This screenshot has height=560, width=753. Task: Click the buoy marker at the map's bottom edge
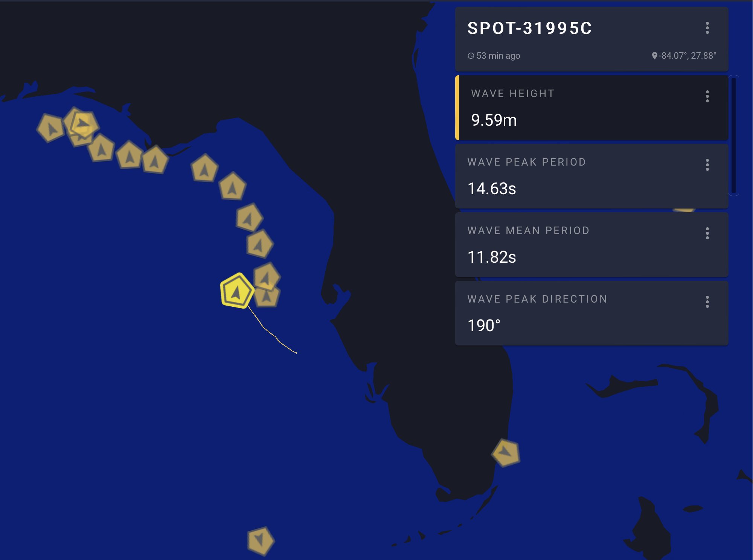pos(261,541)
